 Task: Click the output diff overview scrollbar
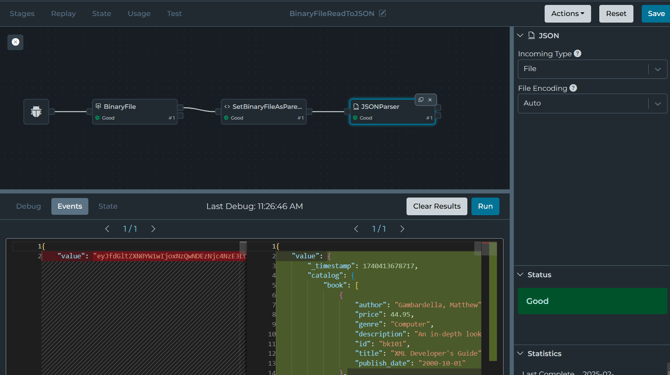point(493,302)
